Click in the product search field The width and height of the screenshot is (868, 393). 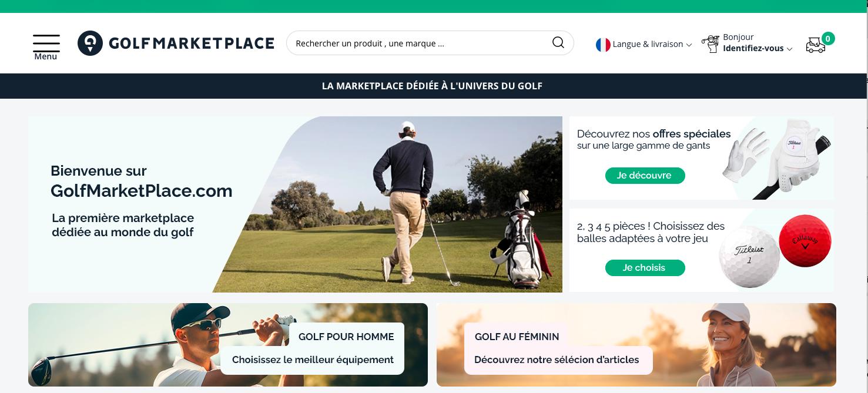tap(420, 43)
